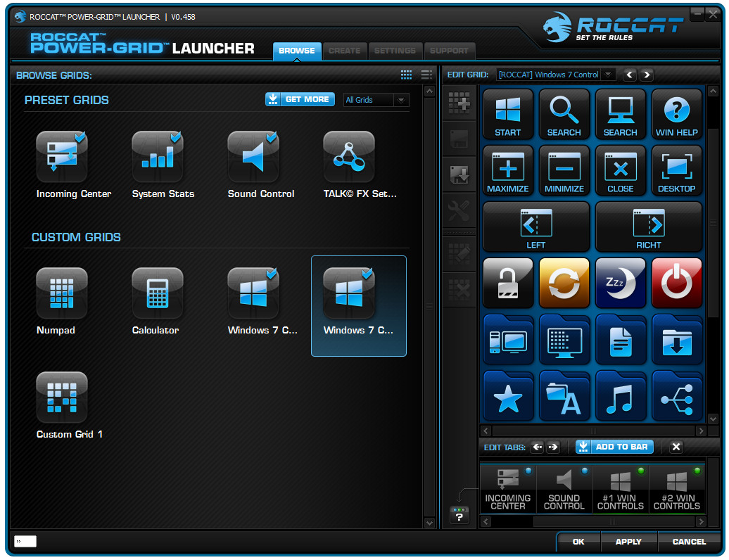Click the save grid floppy disk icon

[x=459, y=139]
